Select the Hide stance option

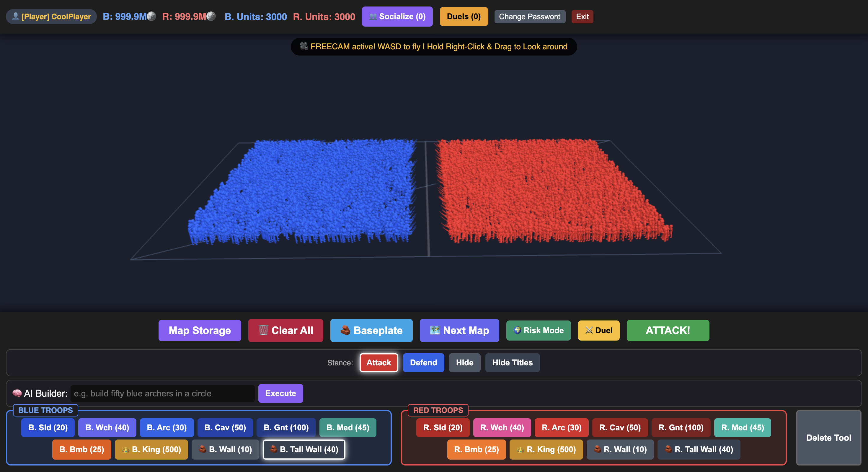[465, 362]
